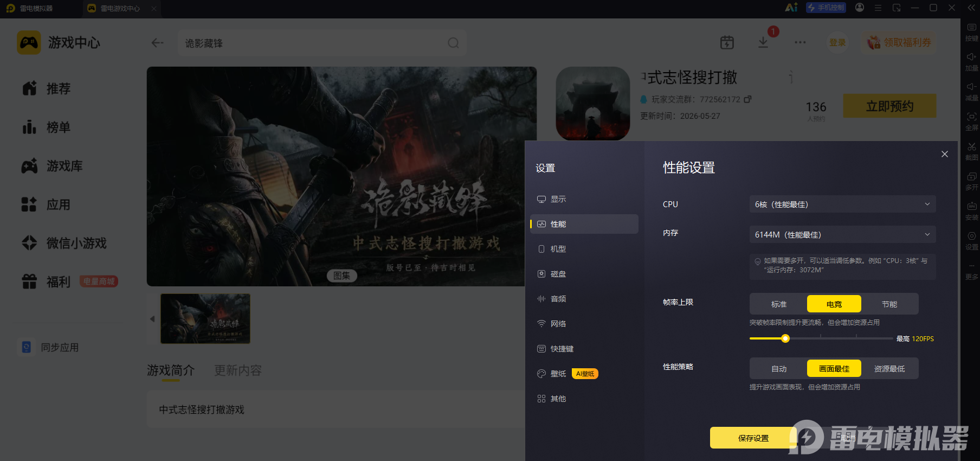Close the 雷电游戏中心 tab
Screen dimensions: 980x461
tap(154, 8)
